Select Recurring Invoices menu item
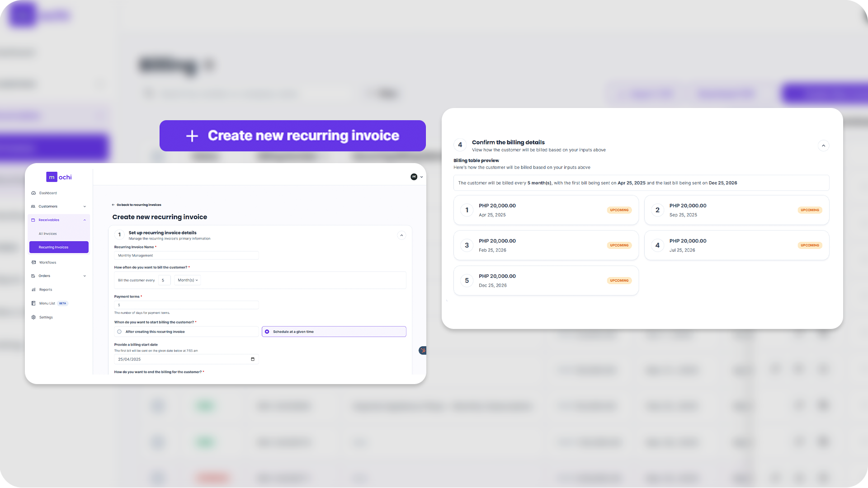Screen dimensions: 868x488 [59, 247]
